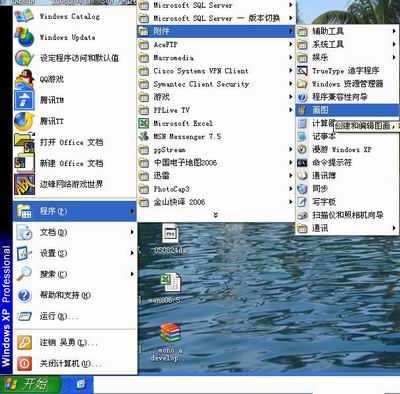Viewport: 400px width, 394px height.
Task: Open the PPLive TV folder
Action: tap(216, 110)
